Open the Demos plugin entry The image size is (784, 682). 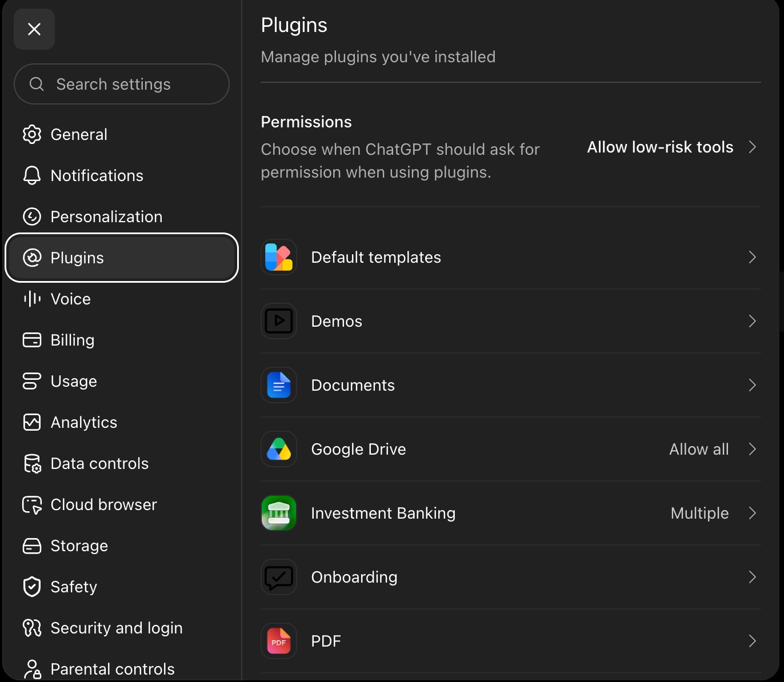(511, 321)
